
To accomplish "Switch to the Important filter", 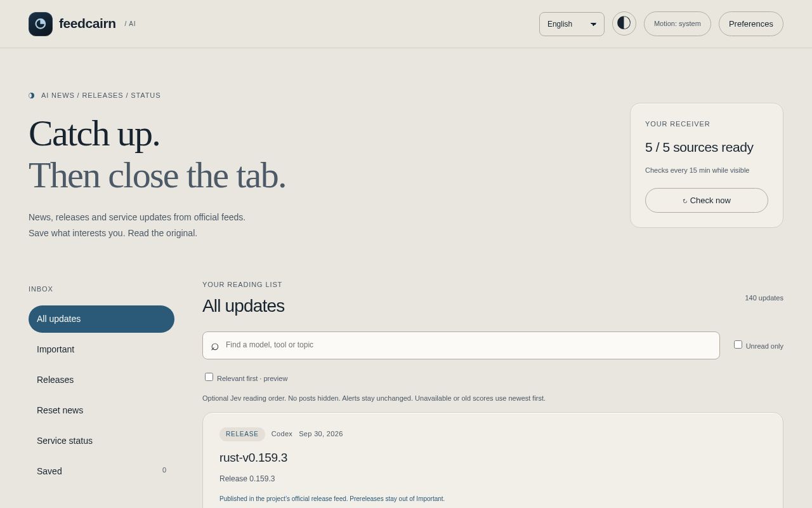I will 101,349.
